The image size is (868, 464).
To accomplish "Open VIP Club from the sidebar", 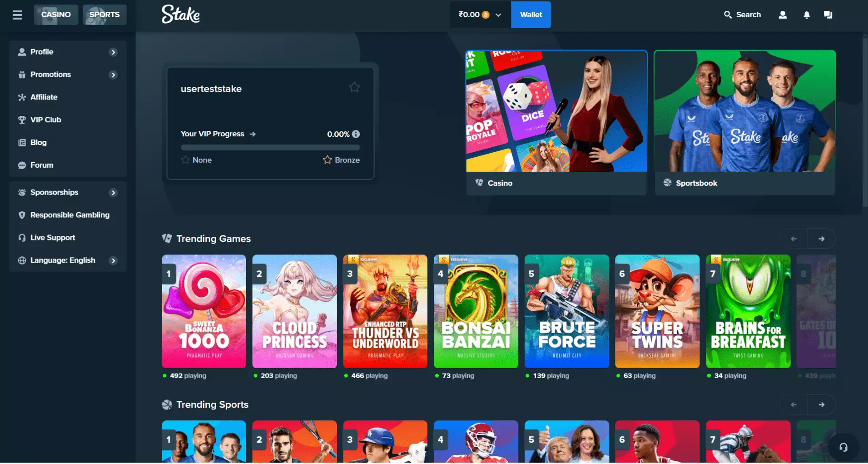I will [x=45, y=120].
